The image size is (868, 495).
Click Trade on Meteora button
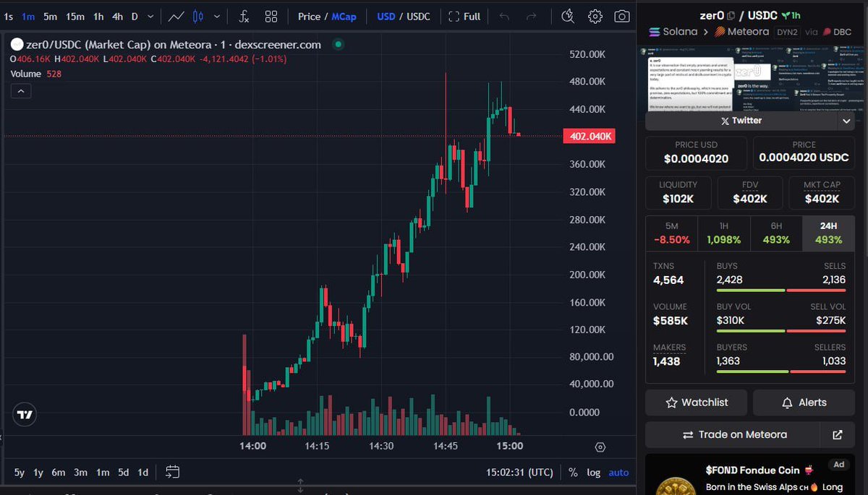coord(733,434)
